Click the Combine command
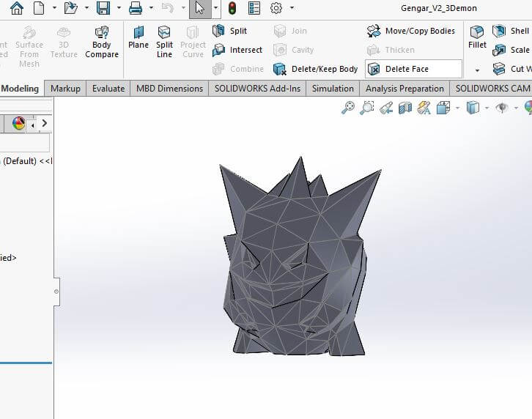 (x=238, y=69)
